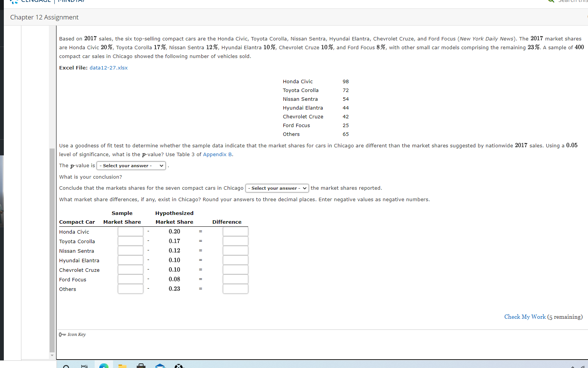Launch Microsoft Store from the taskbar
This screenshot has width=588, height=368.
tap(141, 366)
